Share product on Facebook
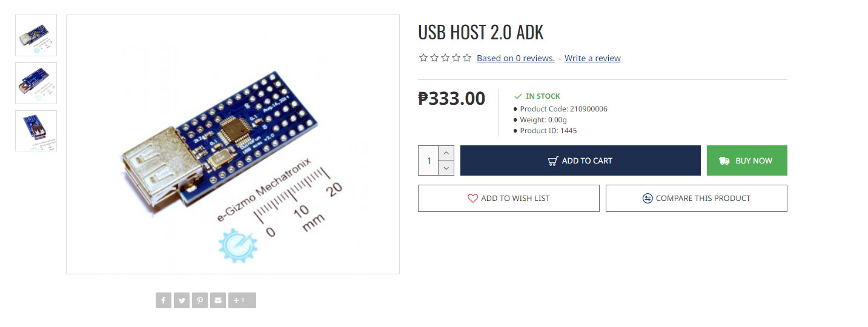The image size is (868, 327). click(164, 300)
